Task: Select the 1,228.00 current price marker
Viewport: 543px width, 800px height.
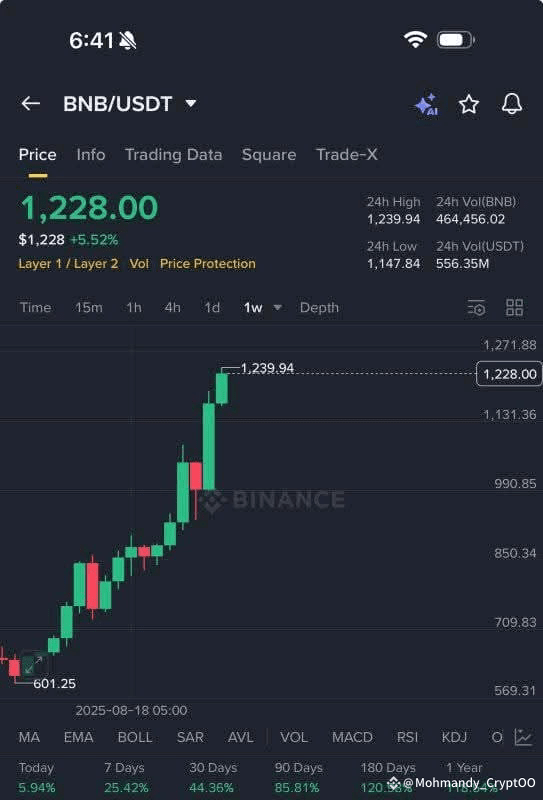Action: click(509, 374)
